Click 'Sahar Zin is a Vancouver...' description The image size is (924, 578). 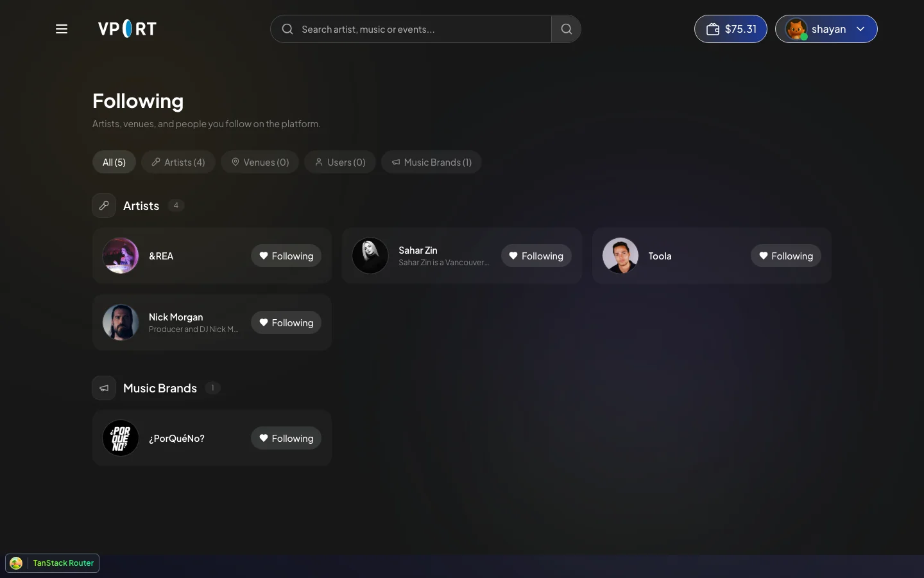[x=443, y=262]
